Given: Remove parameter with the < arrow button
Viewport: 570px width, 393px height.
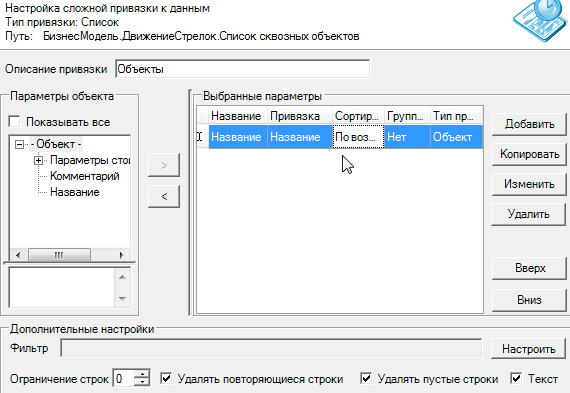Looking at the screenshot, I should tap(164, 197).
